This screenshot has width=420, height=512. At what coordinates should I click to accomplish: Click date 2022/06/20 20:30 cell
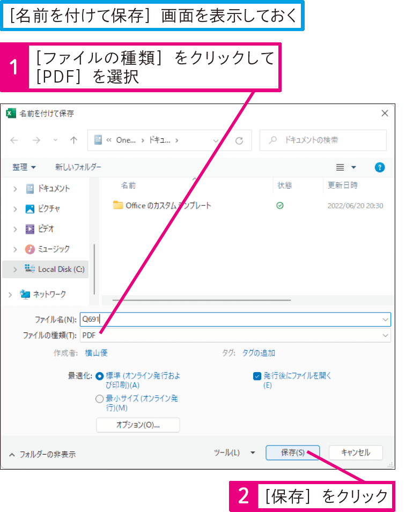point(355,206)
